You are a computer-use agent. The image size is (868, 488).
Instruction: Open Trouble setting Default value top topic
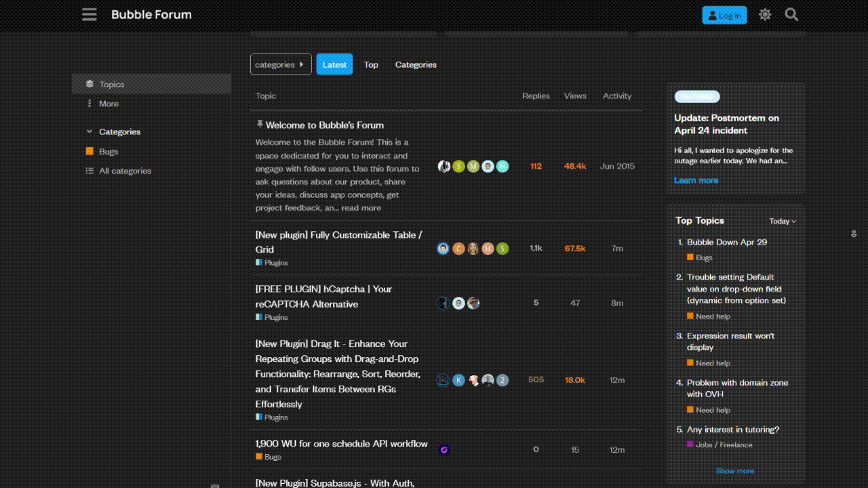(736, 289)
